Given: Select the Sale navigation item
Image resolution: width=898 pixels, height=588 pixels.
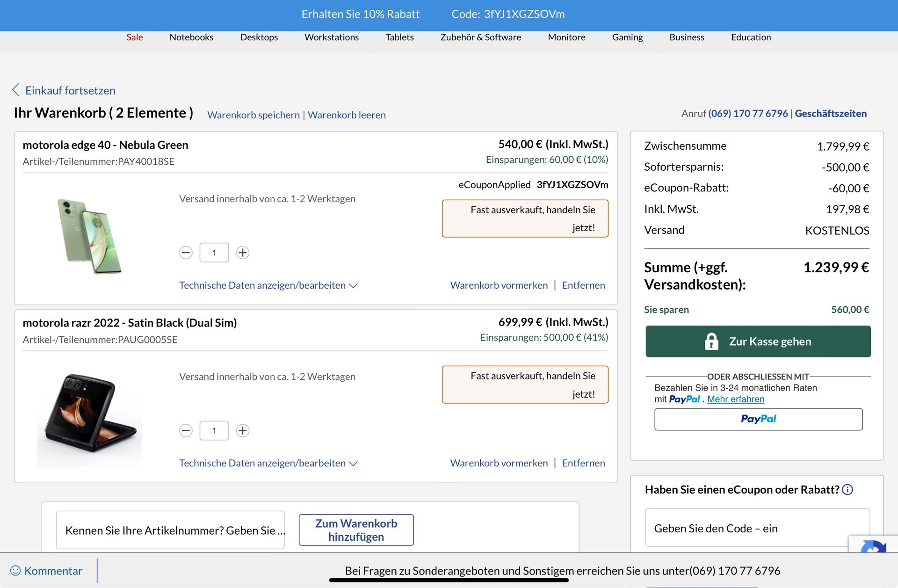Looking at the screenshot, I should click(135, 37).
